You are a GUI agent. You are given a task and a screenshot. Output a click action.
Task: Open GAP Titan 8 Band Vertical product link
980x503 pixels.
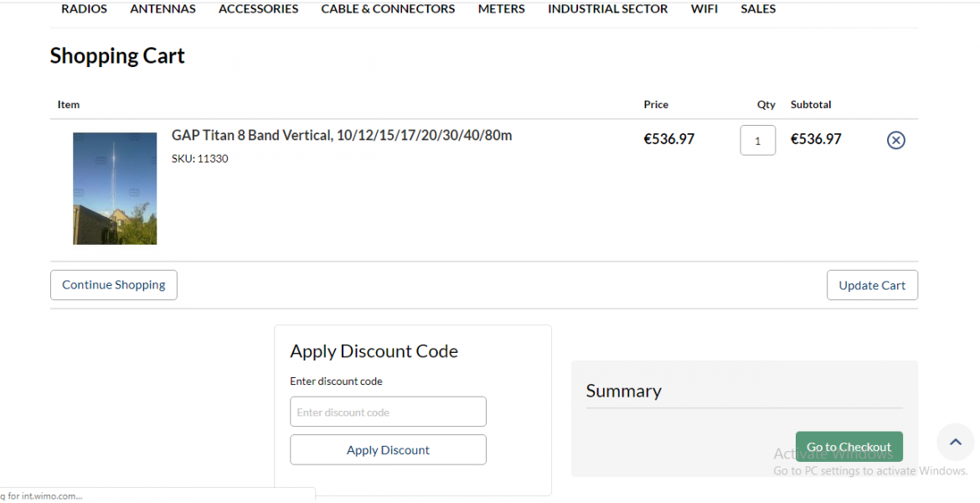point(342,135)
